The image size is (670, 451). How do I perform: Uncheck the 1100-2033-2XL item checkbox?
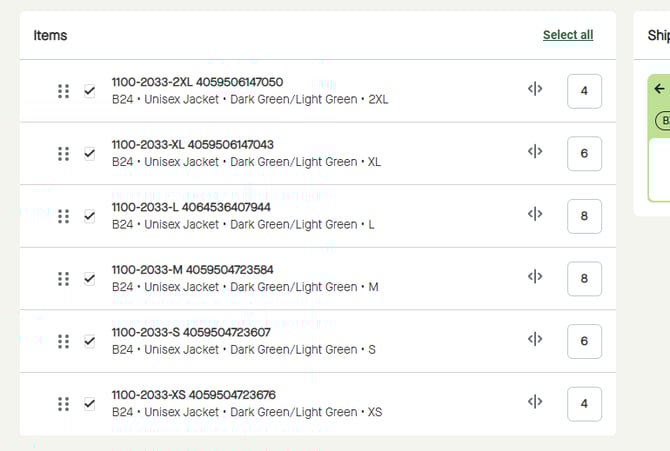(x=90, y=91)
